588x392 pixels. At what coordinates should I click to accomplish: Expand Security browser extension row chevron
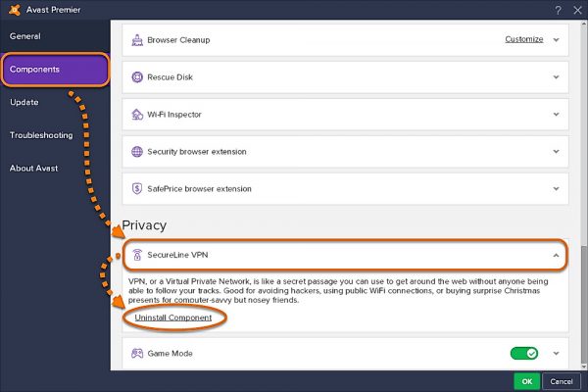pos(556,152)
